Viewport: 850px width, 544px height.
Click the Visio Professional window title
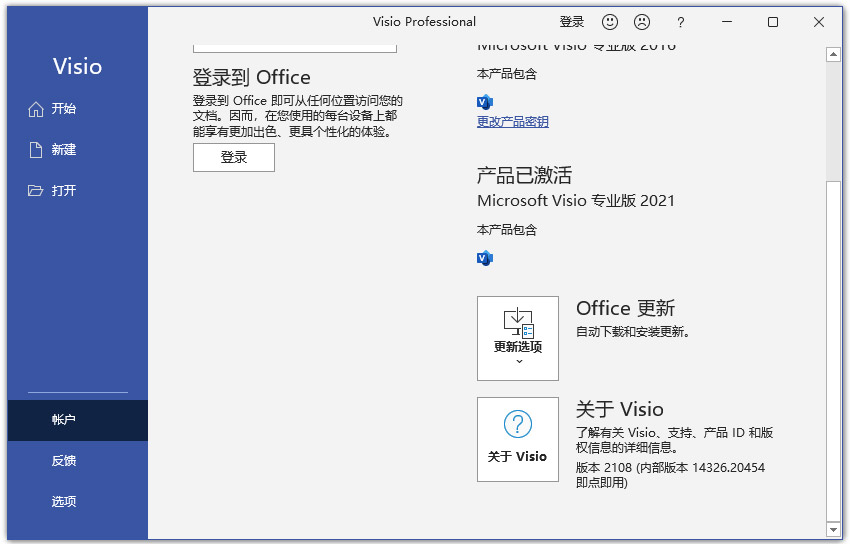[x=424, y=22]
